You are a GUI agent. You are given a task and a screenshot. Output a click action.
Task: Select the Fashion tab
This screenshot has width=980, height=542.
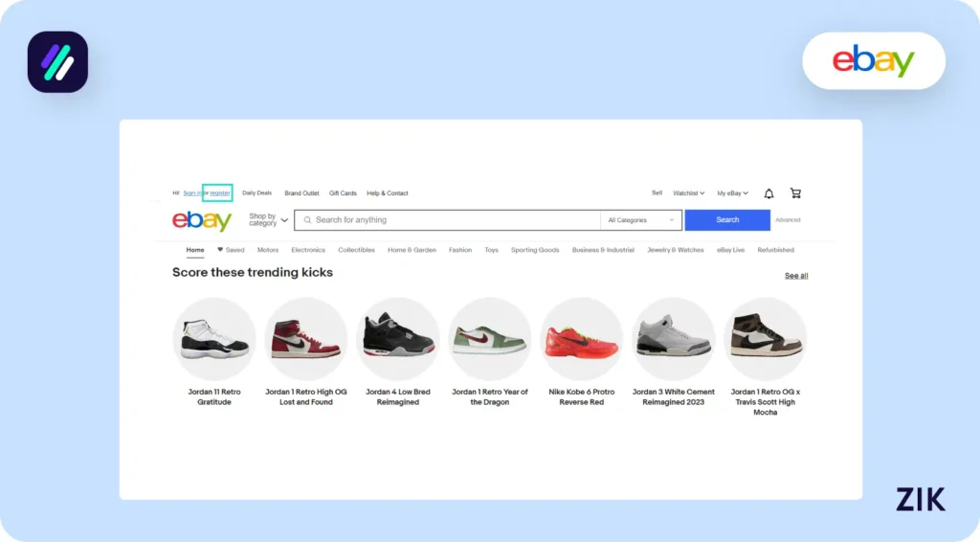[x=460, y=250]
